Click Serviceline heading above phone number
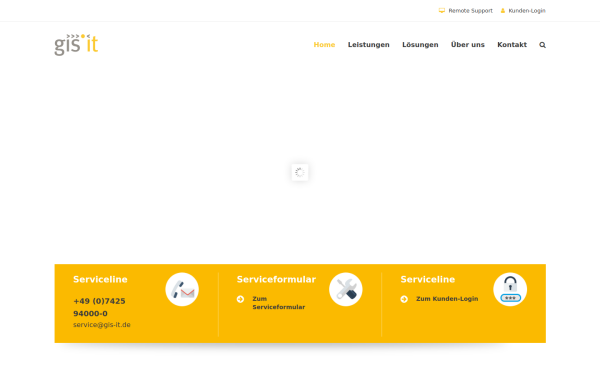Viewport: 600px width, 375px height. tap(100, 279)
